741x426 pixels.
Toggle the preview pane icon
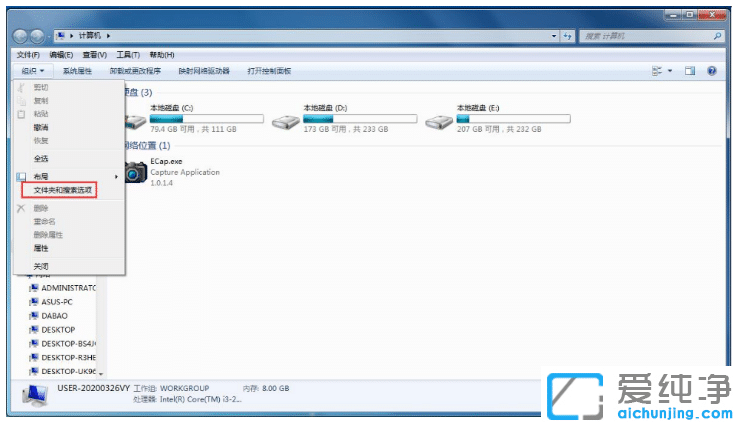pyautogui.click(x=690, y=71)
